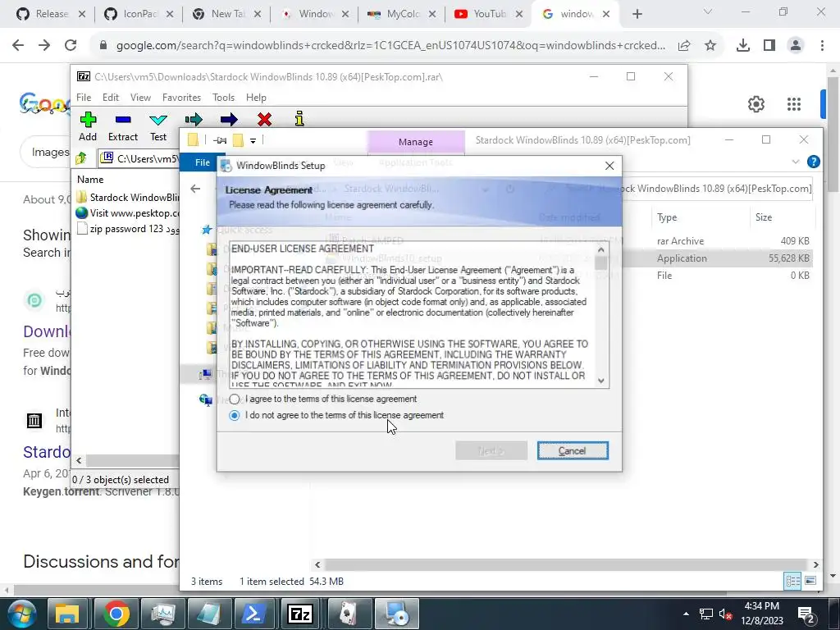Click Chrome's back navigation arrow
The height and width of the screenshot is (630, 840).
click(18, 46)
